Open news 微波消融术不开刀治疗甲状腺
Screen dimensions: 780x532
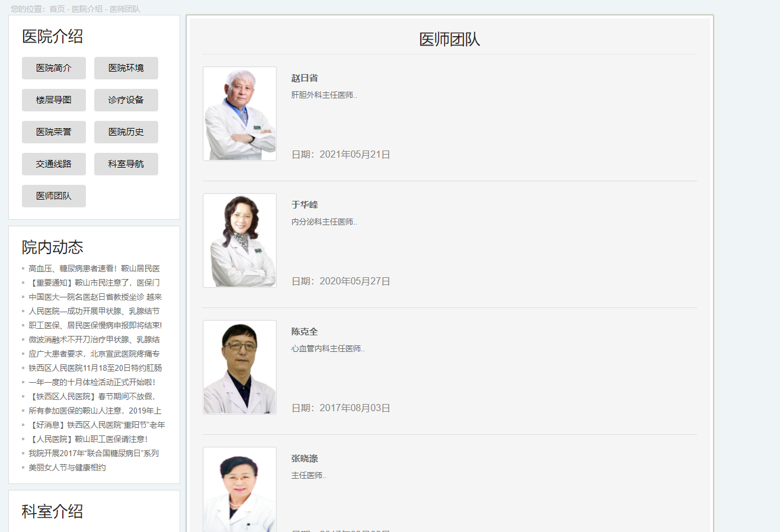click(x=94, y=339)
